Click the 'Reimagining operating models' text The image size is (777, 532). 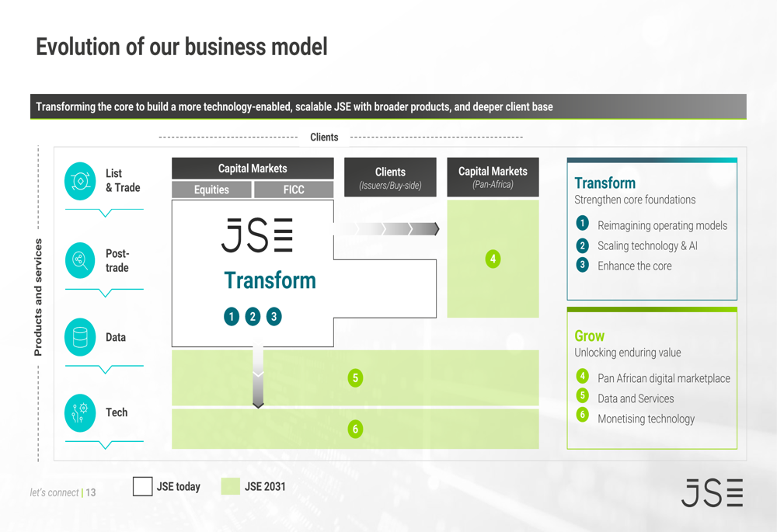click(663, 225)
